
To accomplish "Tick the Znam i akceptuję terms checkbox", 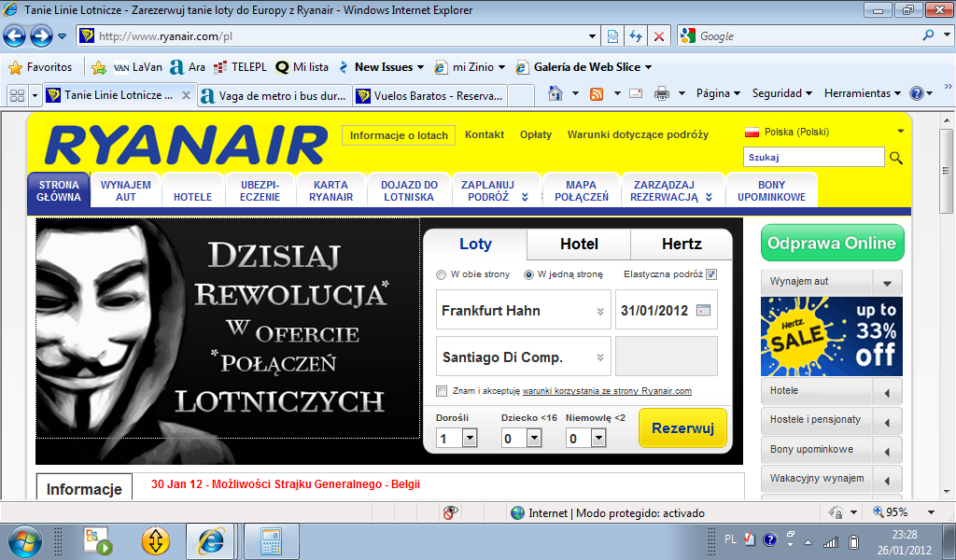I will (x=442, y=391).
